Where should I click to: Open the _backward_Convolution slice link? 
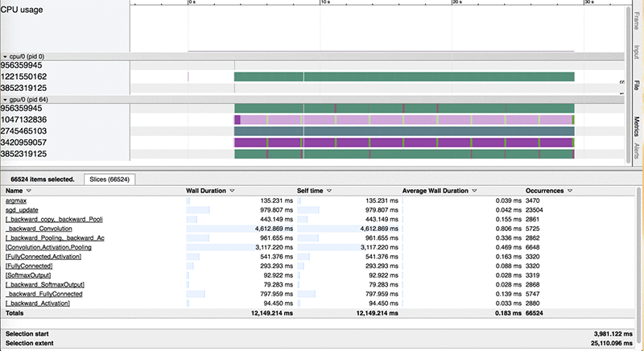click(x=39, y=229)
